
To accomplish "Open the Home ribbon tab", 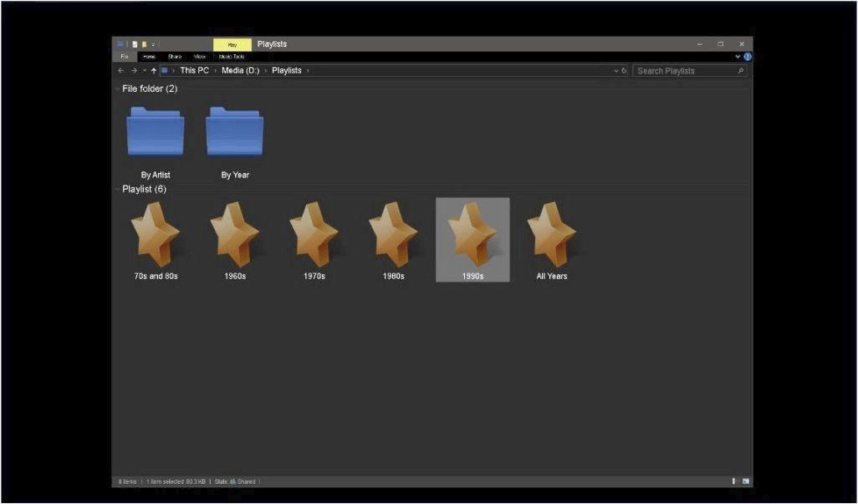I will coord(149,57).
